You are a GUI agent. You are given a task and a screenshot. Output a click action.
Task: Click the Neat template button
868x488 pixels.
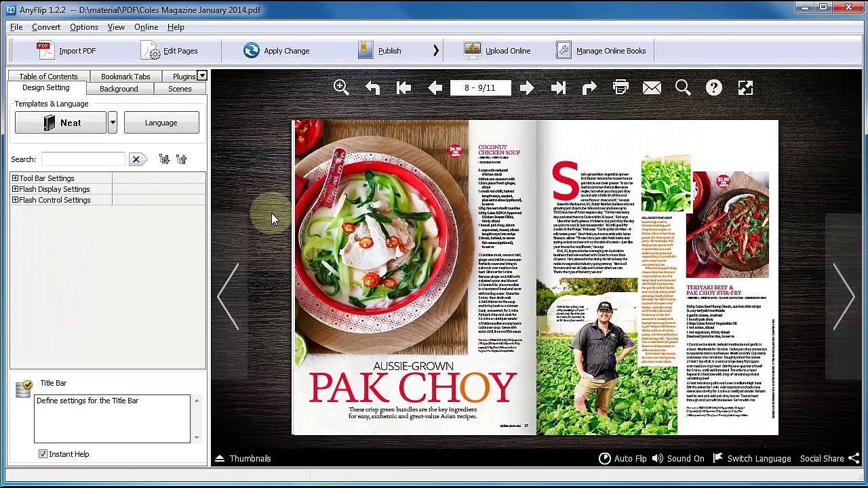[x=61, y=123]
